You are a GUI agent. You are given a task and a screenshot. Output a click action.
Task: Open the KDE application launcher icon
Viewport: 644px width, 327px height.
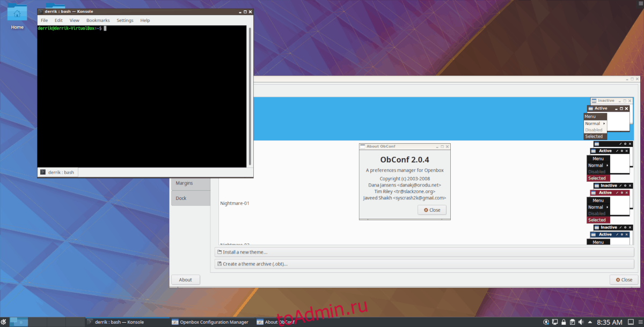tap(4, 322)
